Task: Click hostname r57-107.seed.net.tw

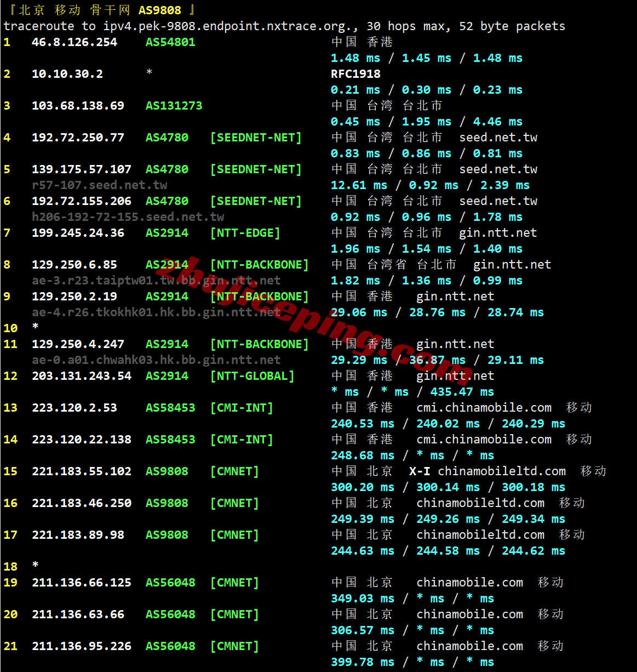Action: click(x=100, y=185)
